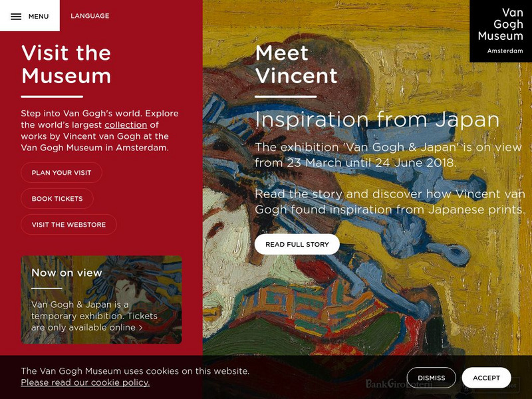Open the collection link in the intro text
Viewport: 532px width, 399px height.
click(125, 124)
